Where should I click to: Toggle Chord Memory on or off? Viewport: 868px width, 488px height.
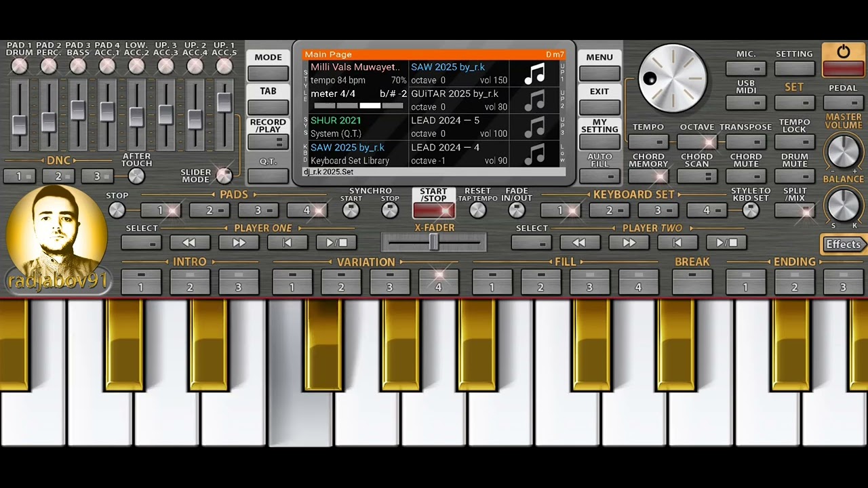(648, 176)
